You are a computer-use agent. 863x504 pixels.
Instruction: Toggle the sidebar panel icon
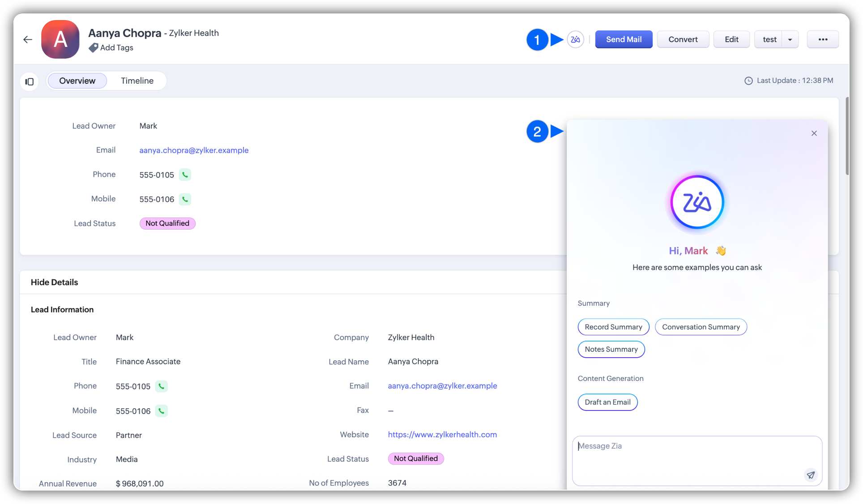point(30,81)
